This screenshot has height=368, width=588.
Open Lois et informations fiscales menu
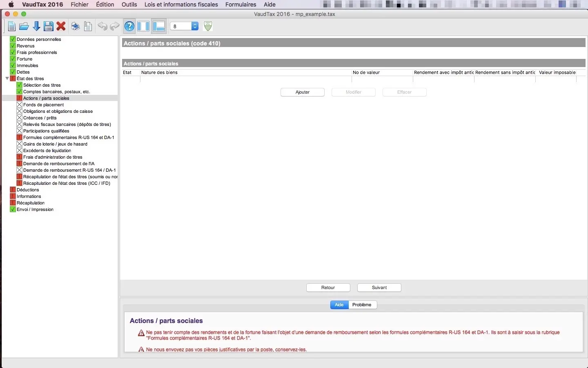[x=181, y=4]
